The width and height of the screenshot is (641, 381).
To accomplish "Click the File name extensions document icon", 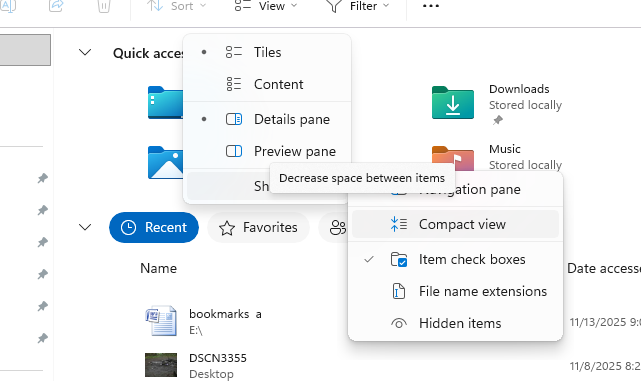I will 399,291.
